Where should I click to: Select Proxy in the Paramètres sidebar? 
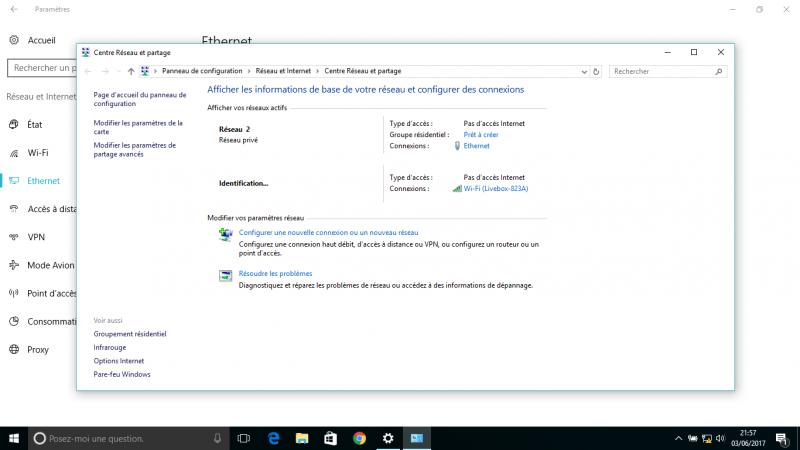coord(38,349)
